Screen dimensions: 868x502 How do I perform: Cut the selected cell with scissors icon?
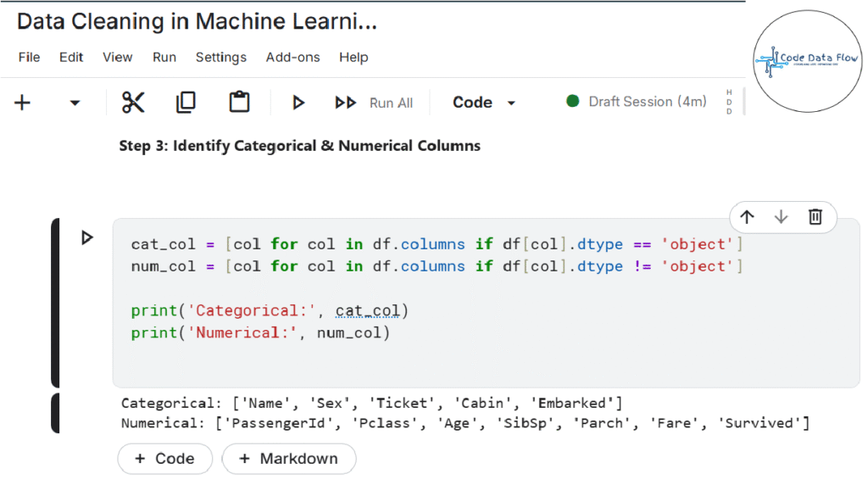point(133,103)
